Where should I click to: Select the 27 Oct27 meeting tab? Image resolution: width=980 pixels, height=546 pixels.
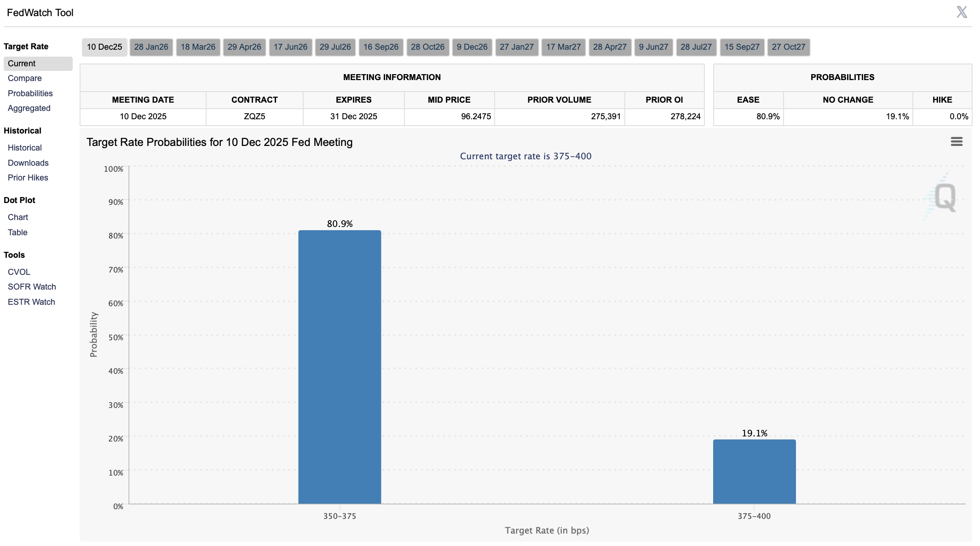[x=788, y=47]
